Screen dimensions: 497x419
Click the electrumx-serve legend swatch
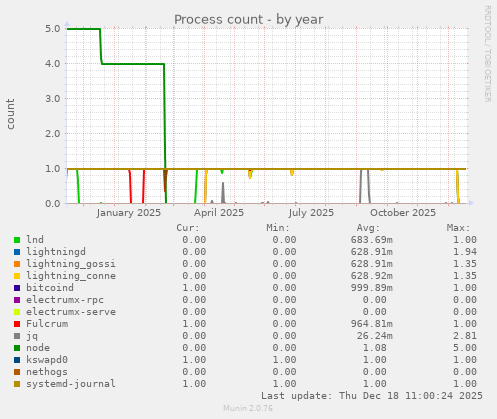point(17,312)
